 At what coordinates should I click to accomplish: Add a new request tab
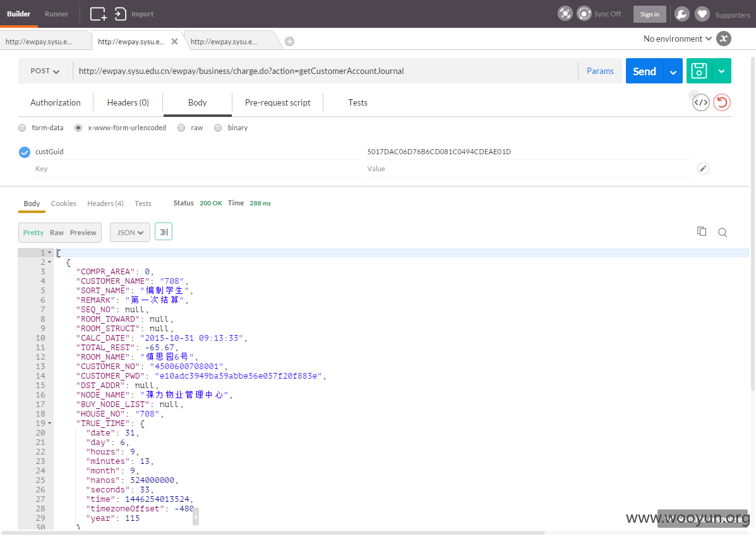[x=289, y=42]
